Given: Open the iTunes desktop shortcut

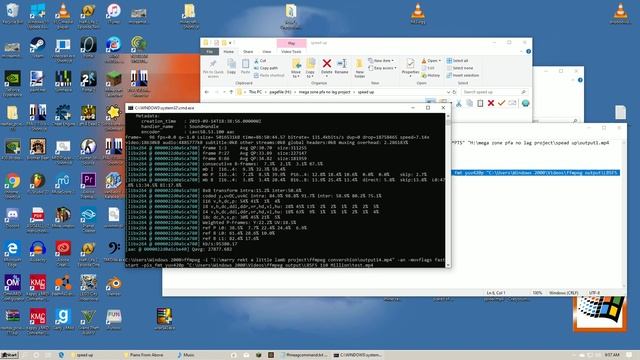Looking at the screenshot, I should (x=113, y=13).
